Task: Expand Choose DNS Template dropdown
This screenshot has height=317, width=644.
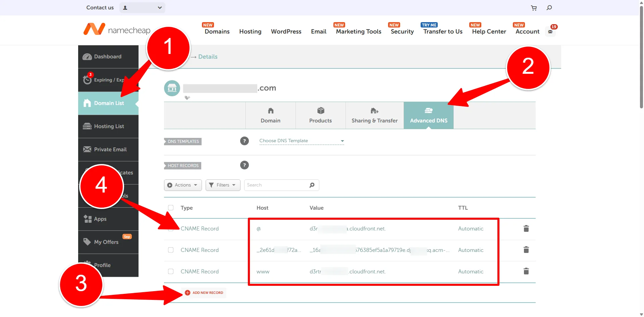Action: 302,141
